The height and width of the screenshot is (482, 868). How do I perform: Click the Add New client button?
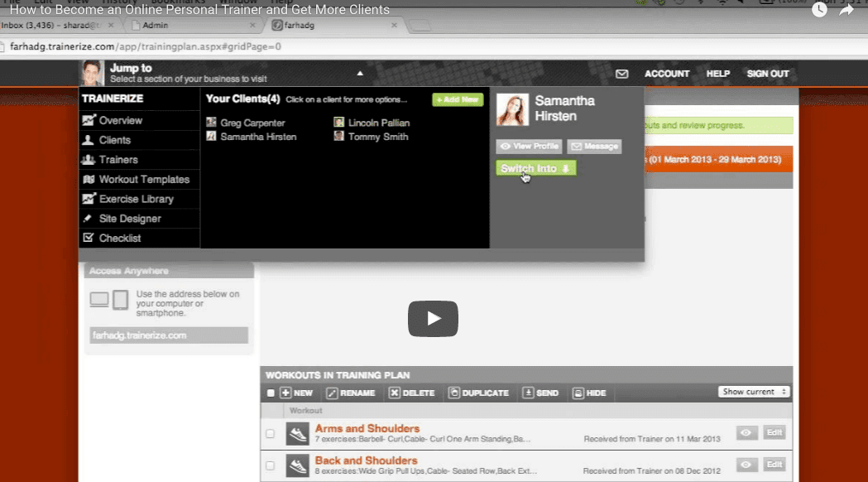click(458, 99)
